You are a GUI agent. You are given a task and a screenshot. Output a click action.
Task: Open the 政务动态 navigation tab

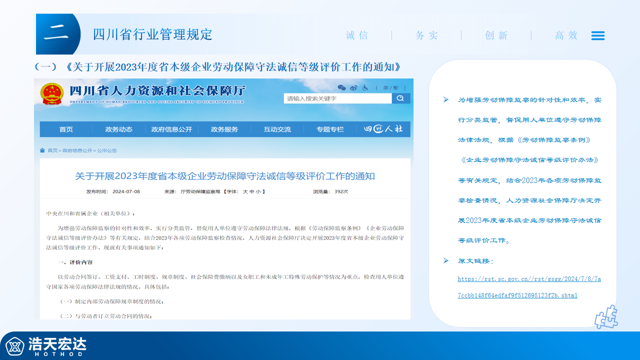coord(118,129)
